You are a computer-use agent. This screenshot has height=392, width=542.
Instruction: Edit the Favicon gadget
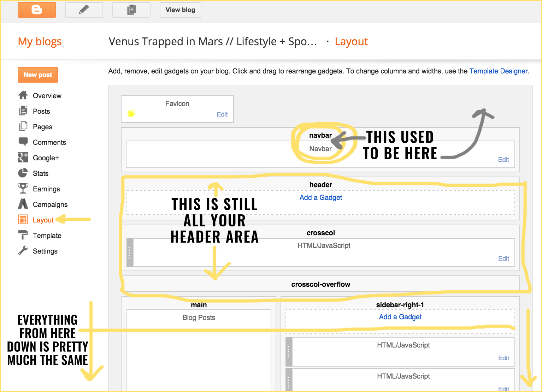(222, 114)
